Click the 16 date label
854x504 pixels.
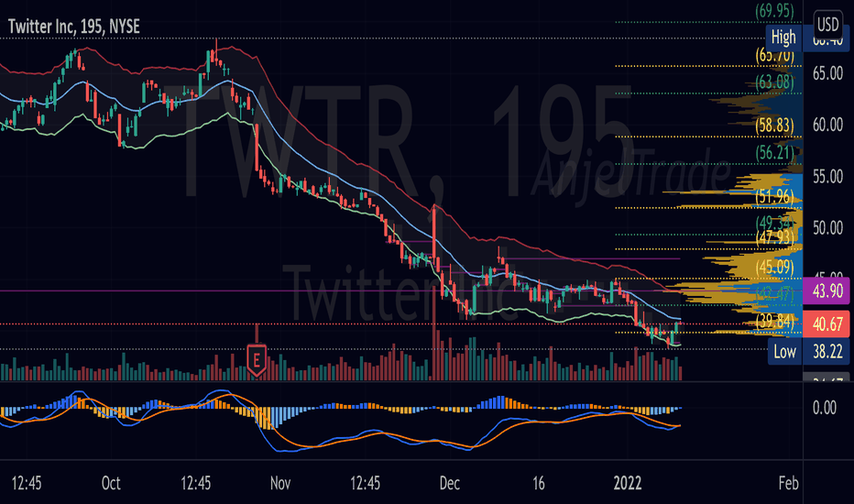(x=538, y=483)
